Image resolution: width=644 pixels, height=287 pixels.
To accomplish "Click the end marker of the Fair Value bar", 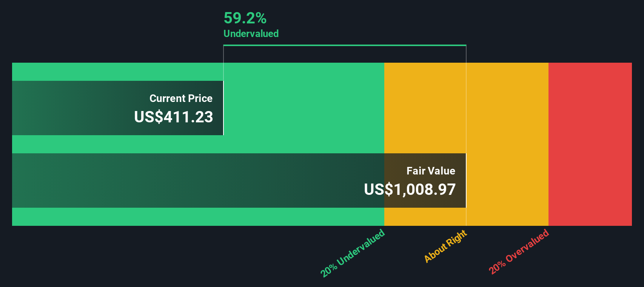I will pos(466,181).
